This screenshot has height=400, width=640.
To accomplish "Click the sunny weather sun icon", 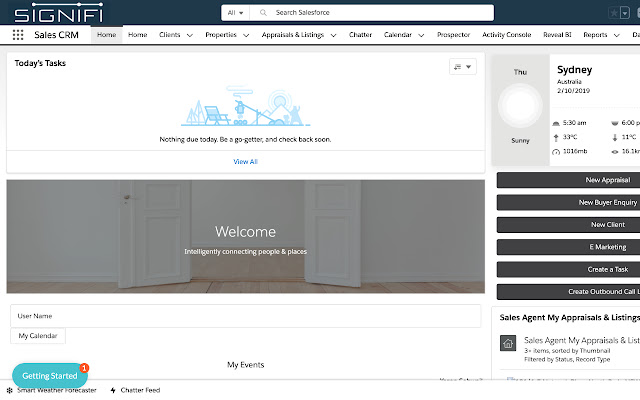I will 520,106.
